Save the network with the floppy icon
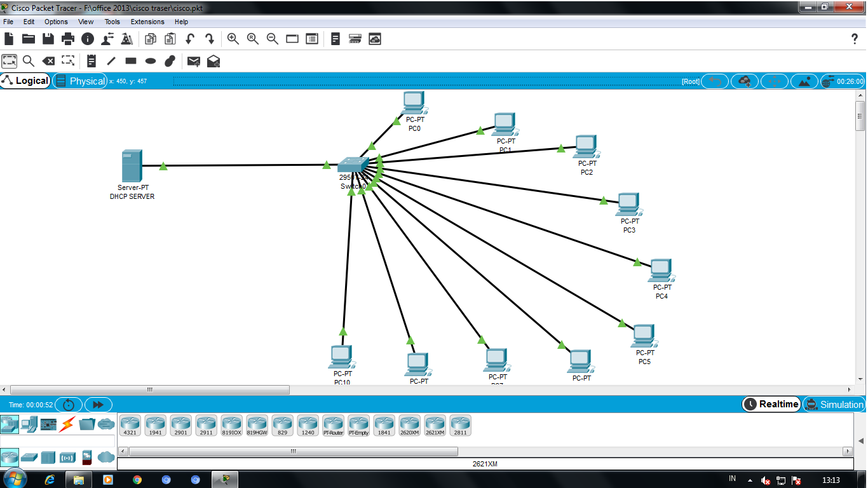This screenshot has width=868, height=488. [48, 39]
